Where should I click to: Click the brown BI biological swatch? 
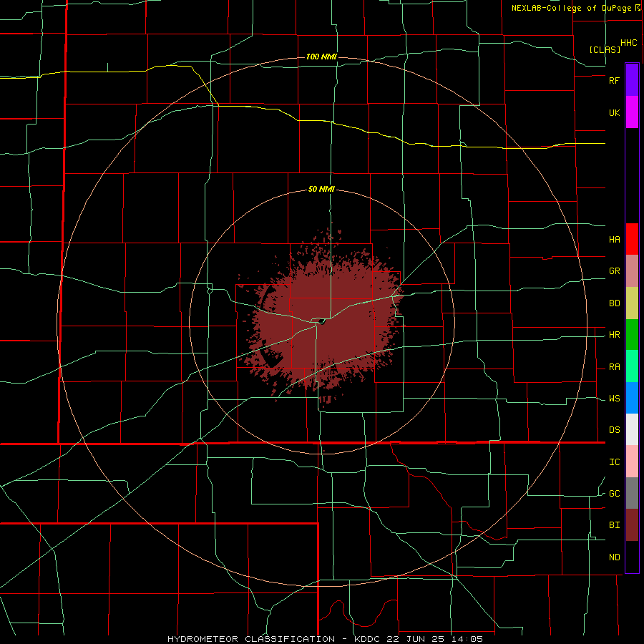632,525
